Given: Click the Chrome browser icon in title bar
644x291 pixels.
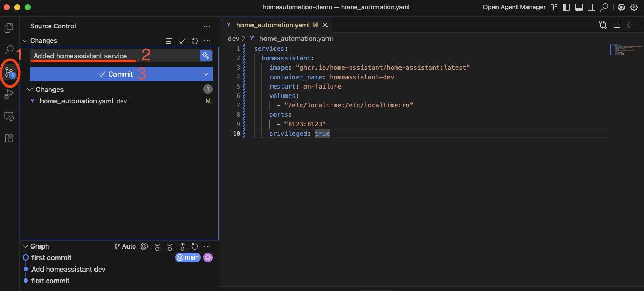Looking at the screenshot, I should click(x=621, y=7).
